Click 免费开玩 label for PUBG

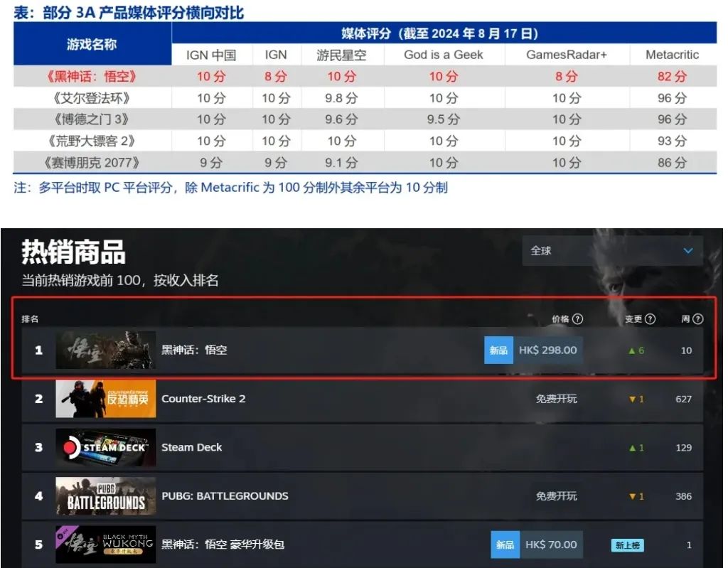tap(556, 495)
